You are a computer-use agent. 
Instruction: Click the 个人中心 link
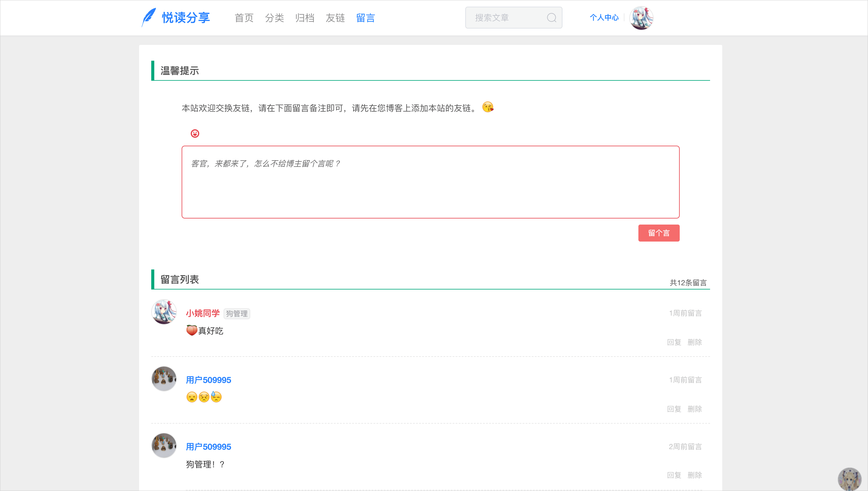point(604,18)
